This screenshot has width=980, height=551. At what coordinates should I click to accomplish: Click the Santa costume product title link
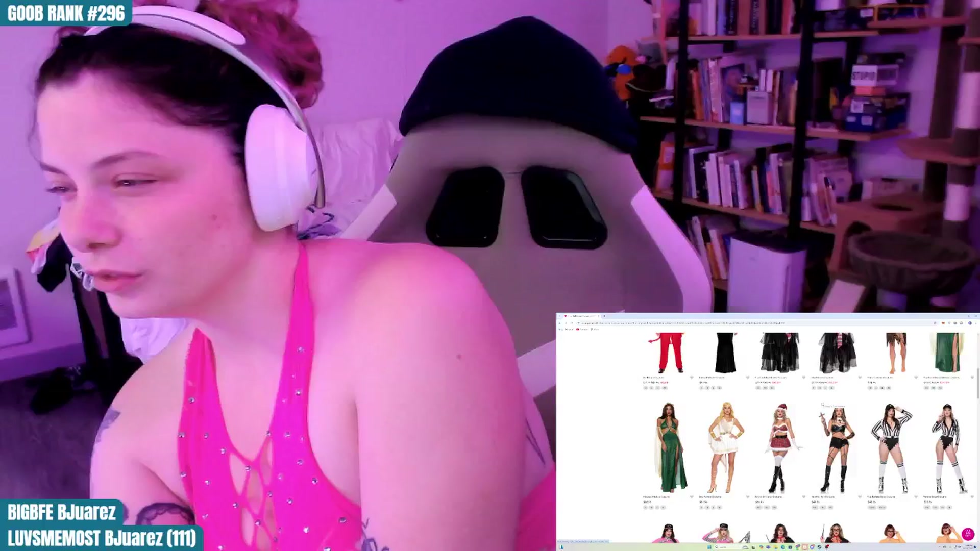[x=768, y=496]
